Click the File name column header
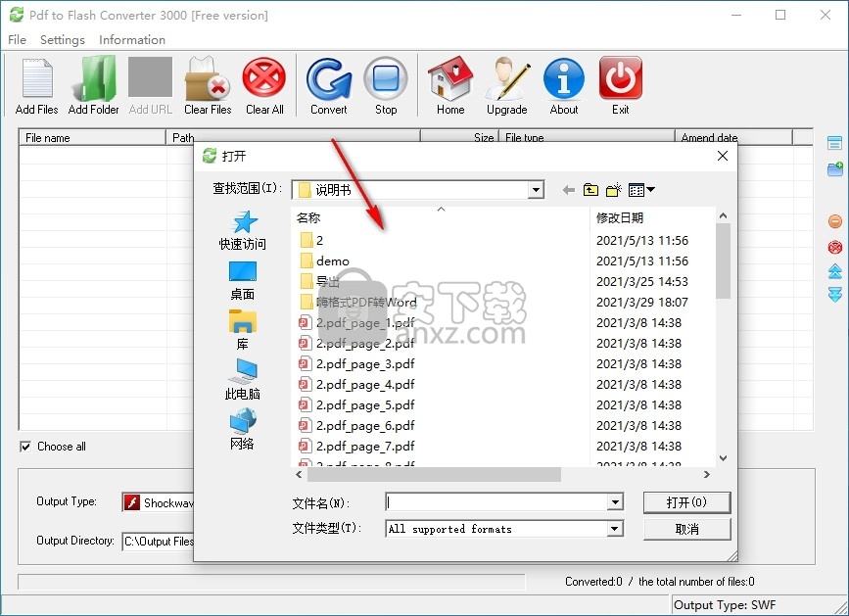The image size is (849, 616). click(92, 137)
